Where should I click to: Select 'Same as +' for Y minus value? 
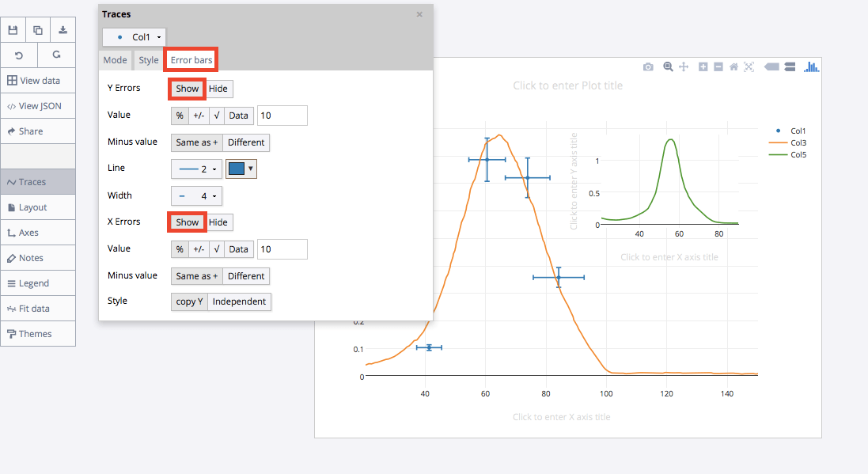pos(196,142)
